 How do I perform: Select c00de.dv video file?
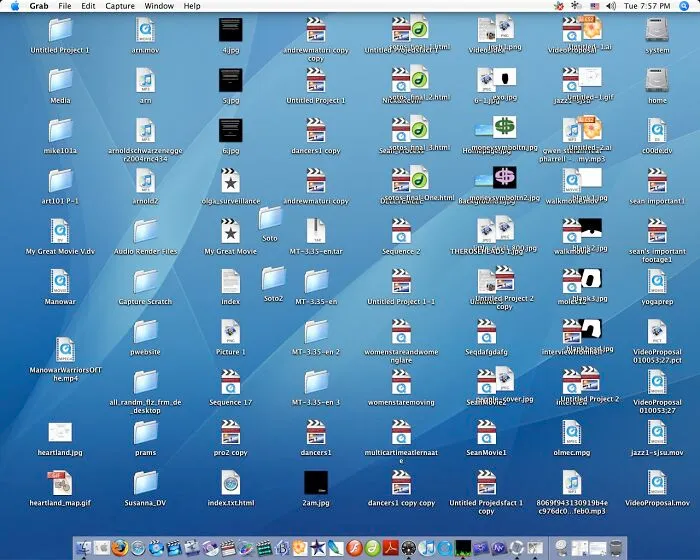[657, 130]
